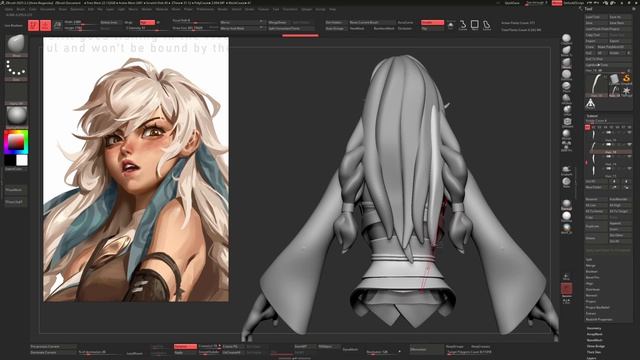Screen dimensions: 640x360
Task: Open the lower toolbar dropdown left of Split button
Action: click(242, 29)
